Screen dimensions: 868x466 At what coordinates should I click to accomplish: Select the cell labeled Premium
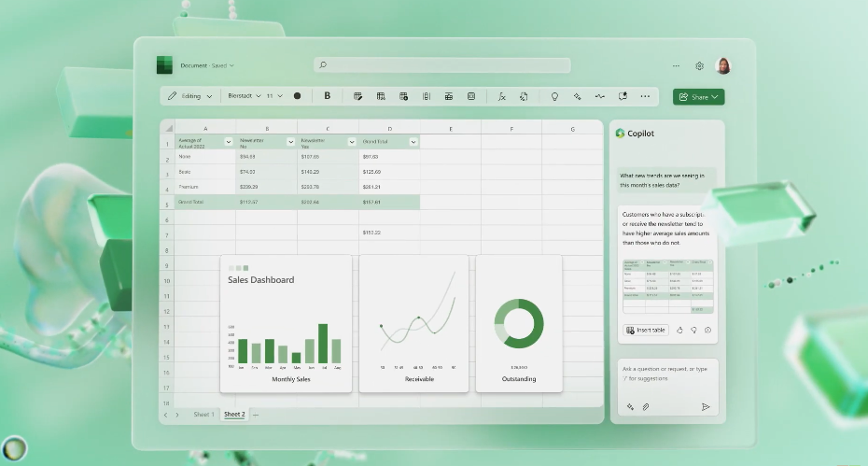pyautogui.click(x=204, y=187)
